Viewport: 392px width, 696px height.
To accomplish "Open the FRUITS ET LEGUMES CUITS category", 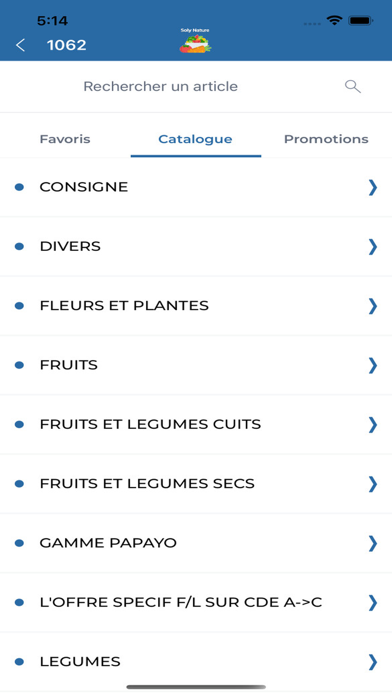I will pyautogui.click(x=196, y=424).
